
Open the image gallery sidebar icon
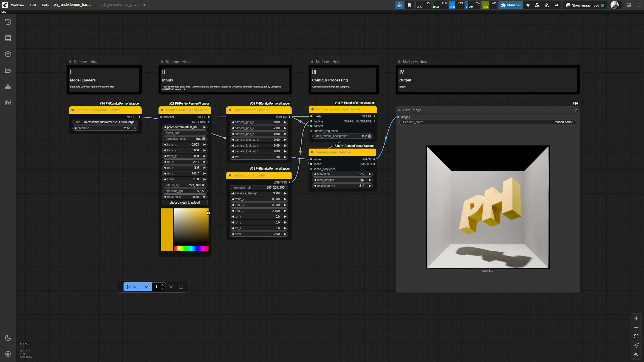pyautogui.click(x=8, y=103)
